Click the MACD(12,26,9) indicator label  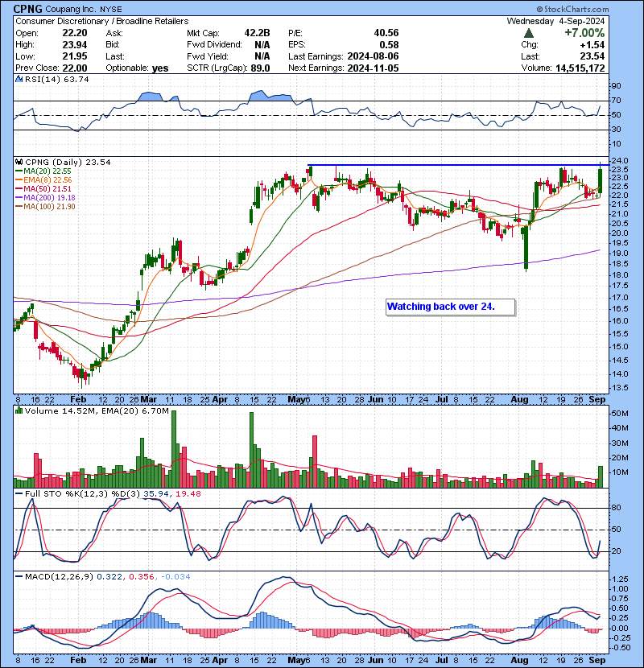(x=59, y=577)
